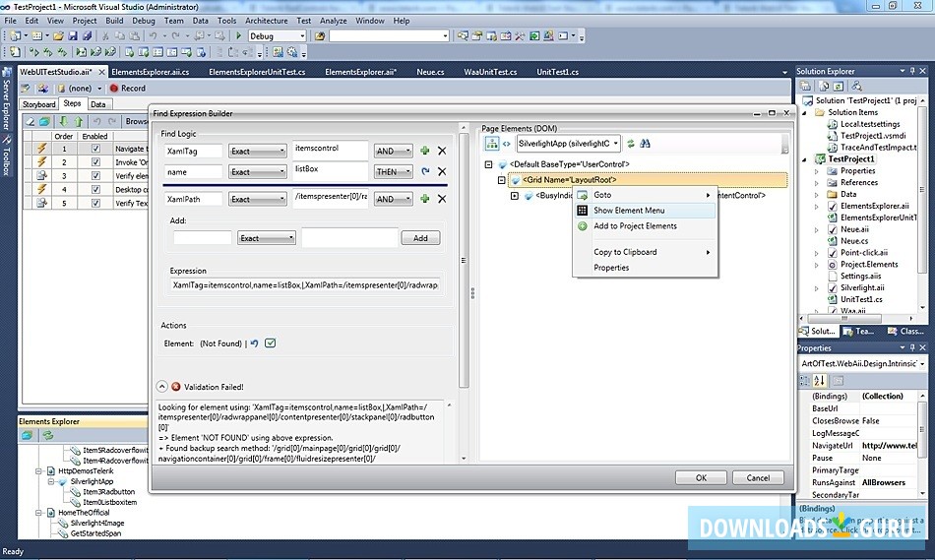935x560 pixels.
Task: Select Grid Name='LayoutRoot' tree node
Action: [x=648, y=179]
